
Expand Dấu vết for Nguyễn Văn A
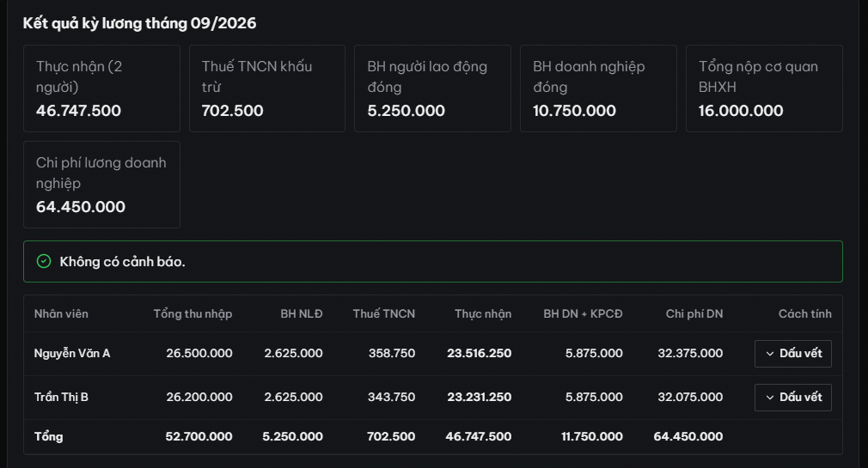pyautogui.click(x=792, y=354)
